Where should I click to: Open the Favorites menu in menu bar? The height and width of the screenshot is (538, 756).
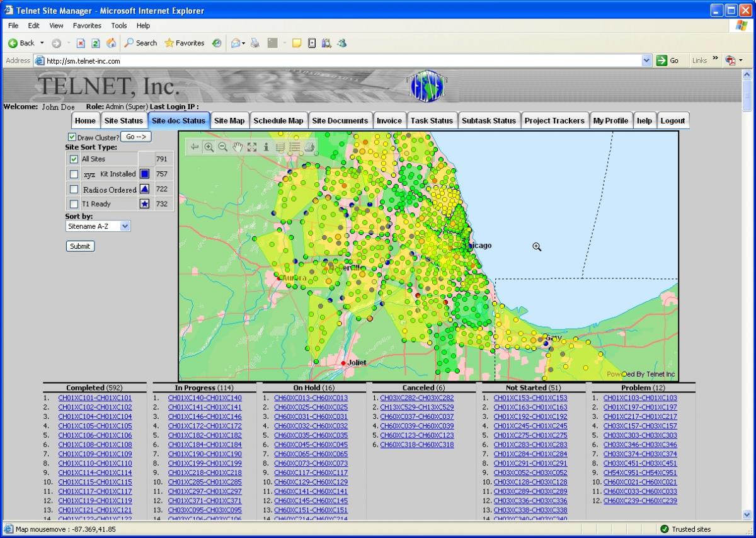(x=87, y=26)
